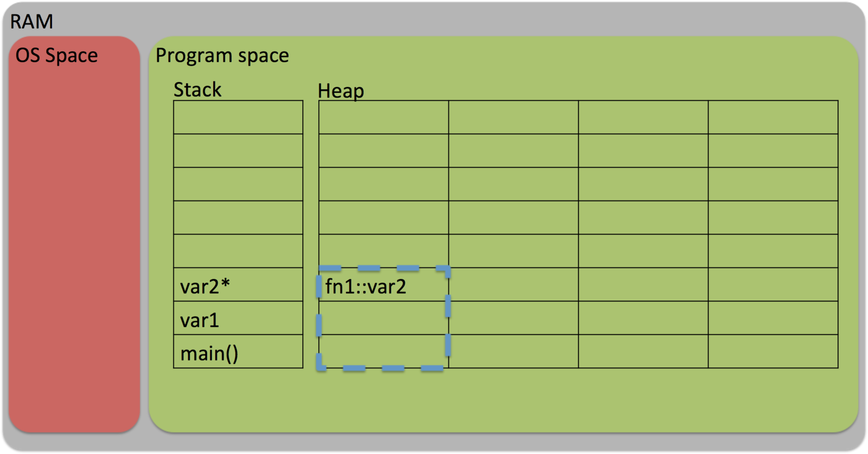Click the top cell of the second Heap column
868x454 pixels.
[513, 117]
